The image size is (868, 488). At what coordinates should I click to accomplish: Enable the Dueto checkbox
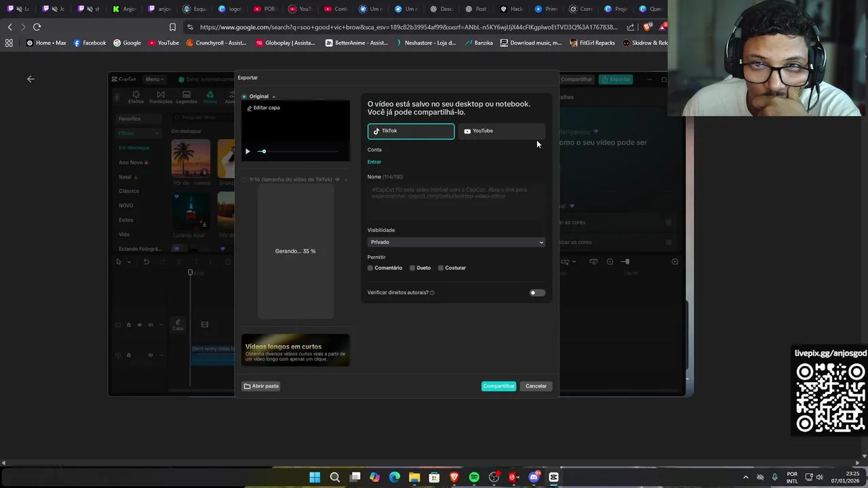click(412, 268)
